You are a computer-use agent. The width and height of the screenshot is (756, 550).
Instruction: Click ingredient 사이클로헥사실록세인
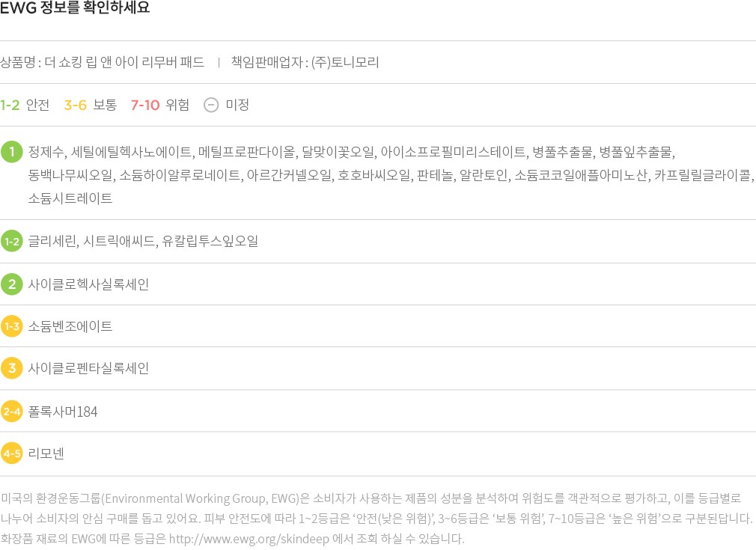[88, 284]
